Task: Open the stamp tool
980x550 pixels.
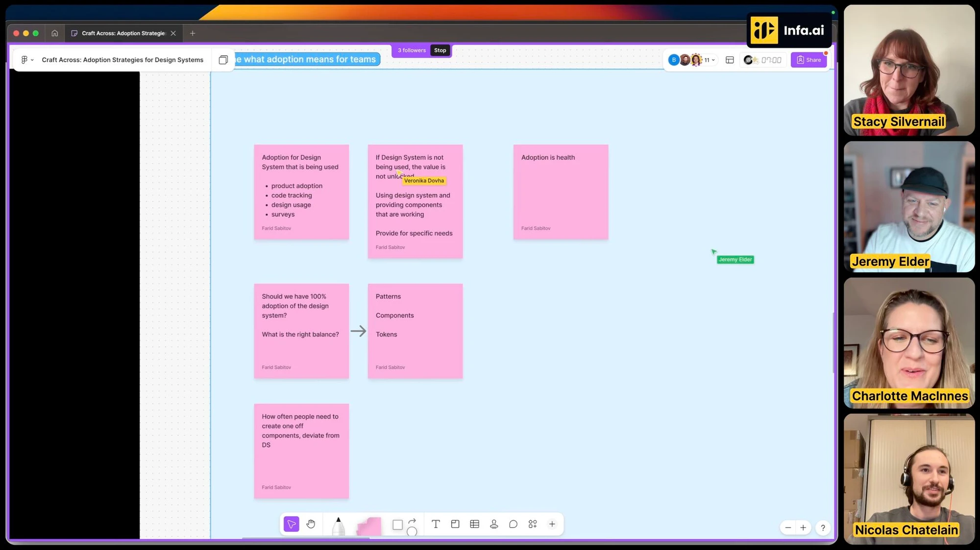Action: [x=494, y=524]
